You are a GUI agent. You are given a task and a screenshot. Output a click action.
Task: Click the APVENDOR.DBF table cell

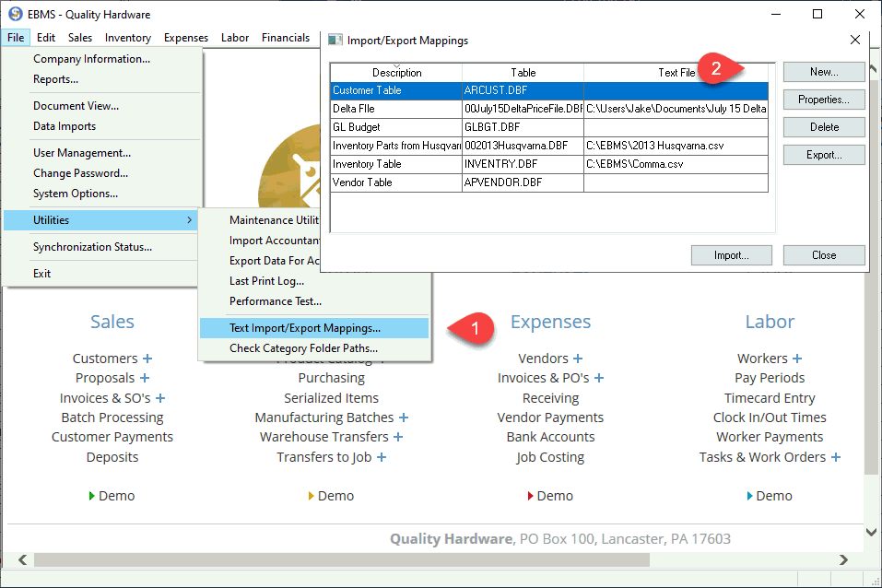523,182
